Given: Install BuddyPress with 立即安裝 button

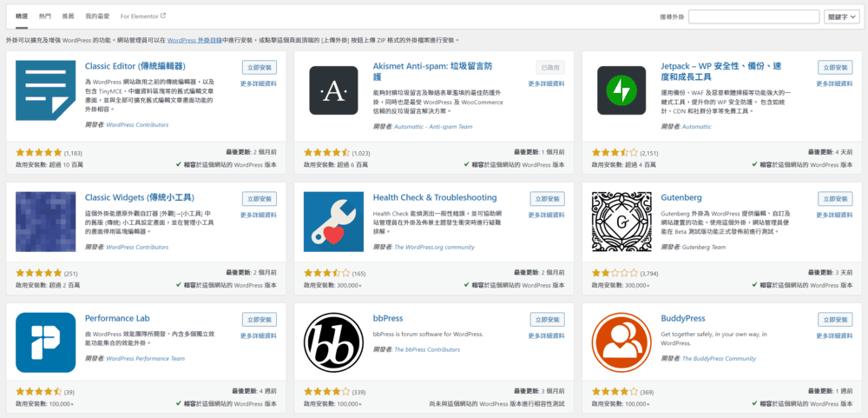Looking at the screenshot, I should pos(835,320).
